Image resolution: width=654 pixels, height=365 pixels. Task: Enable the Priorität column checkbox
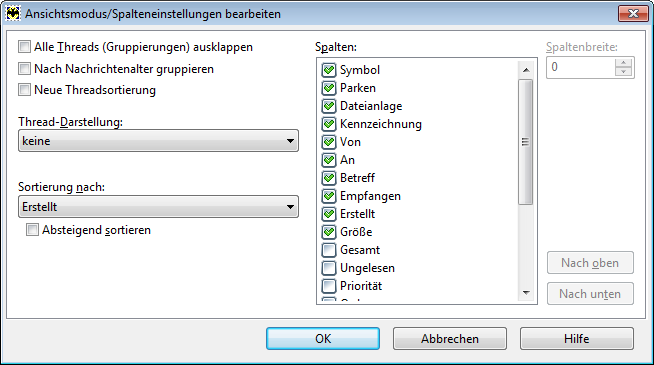(x=329, y=286)
